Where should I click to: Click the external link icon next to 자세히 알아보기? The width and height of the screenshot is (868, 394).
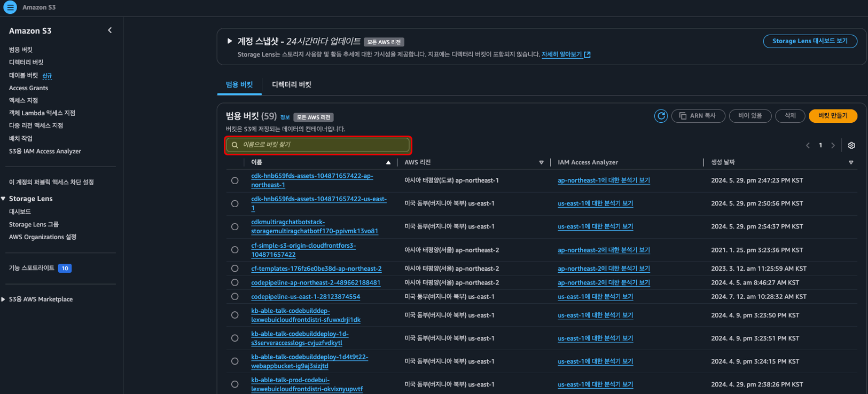point(588,54)
